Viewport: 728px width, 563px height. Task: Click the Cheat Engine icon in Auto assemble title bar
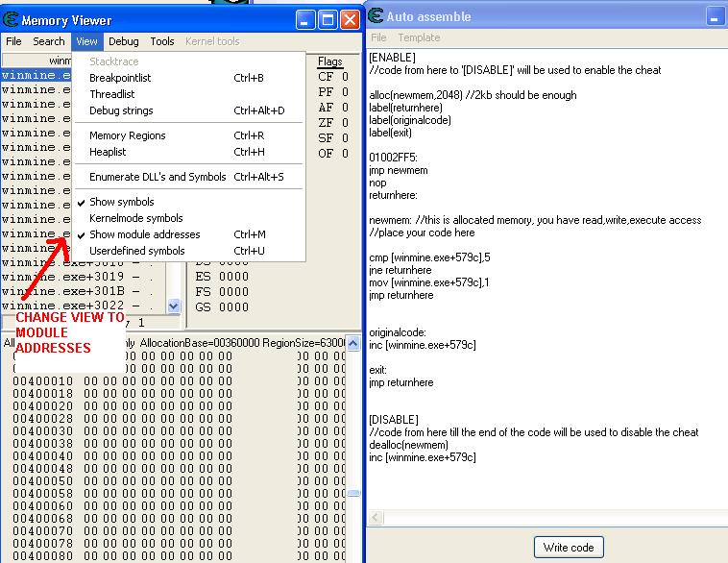376,15
